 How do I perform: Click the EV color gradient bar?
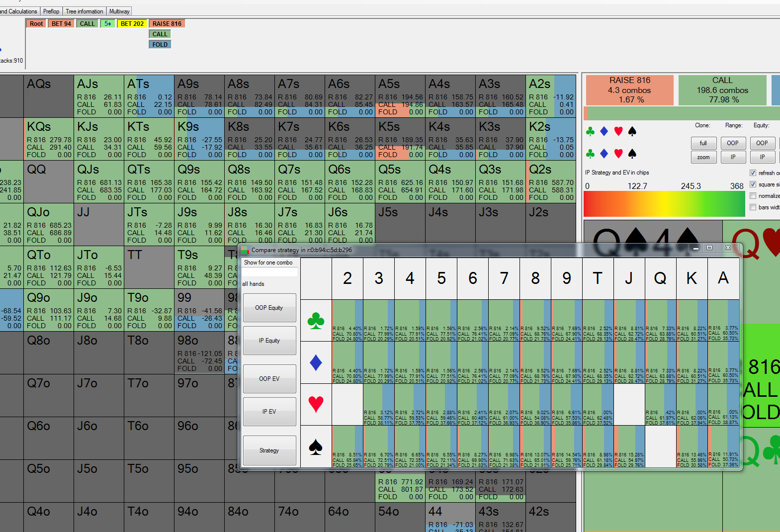pos(664,204)
